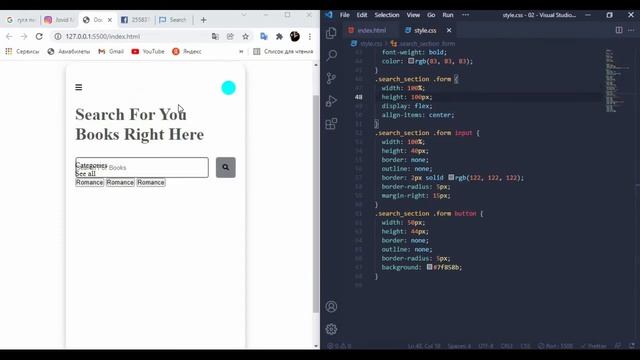Click the rgb(122, 122, 122) color swatch
The height and width of the screenshot is (360, 640).
click(451, 178)
